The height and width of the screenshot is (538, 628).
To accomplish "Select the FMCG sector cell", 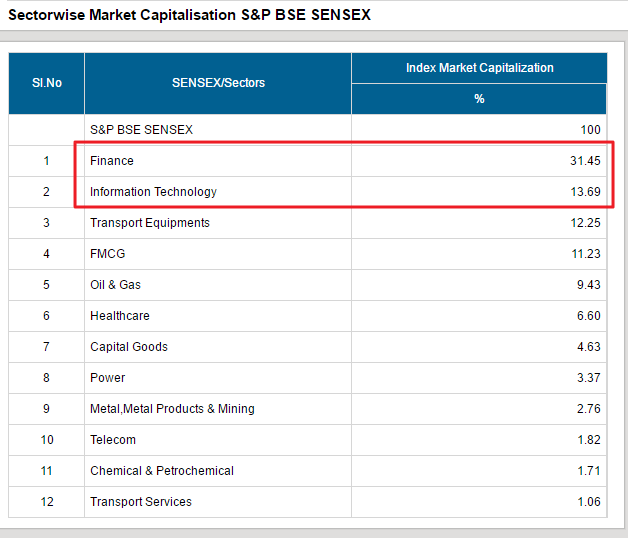I will [218, 254].
